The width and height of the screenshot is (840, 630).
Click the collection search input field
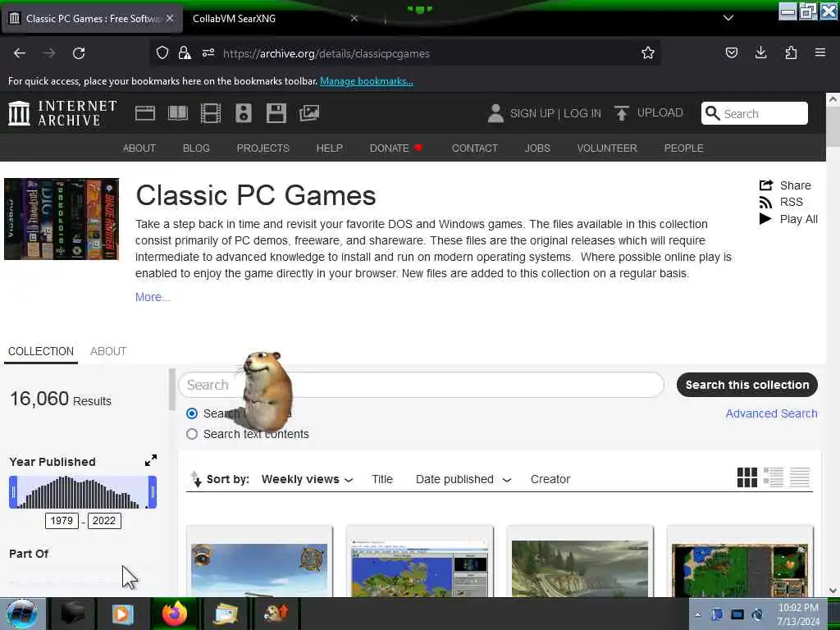pyautogui.click(x=421, y=385)
